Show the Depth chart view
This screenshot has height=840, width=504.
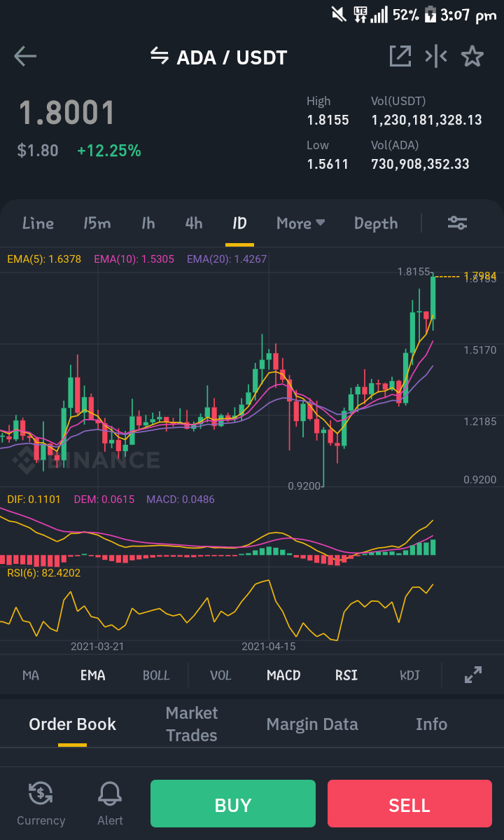(376, 223)
